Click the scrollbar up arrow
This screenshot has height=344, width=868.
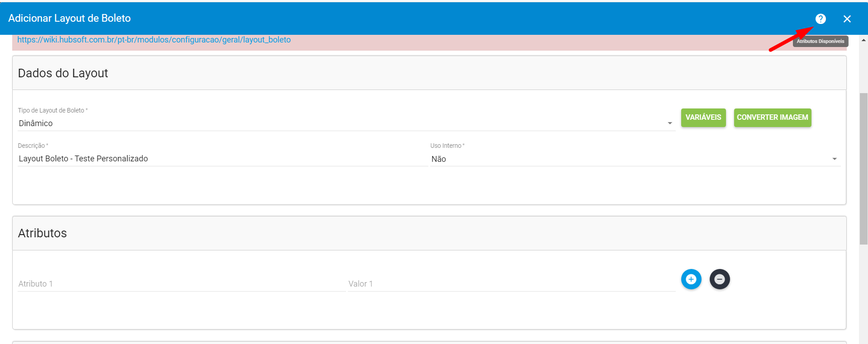click(x=863, y=40)
